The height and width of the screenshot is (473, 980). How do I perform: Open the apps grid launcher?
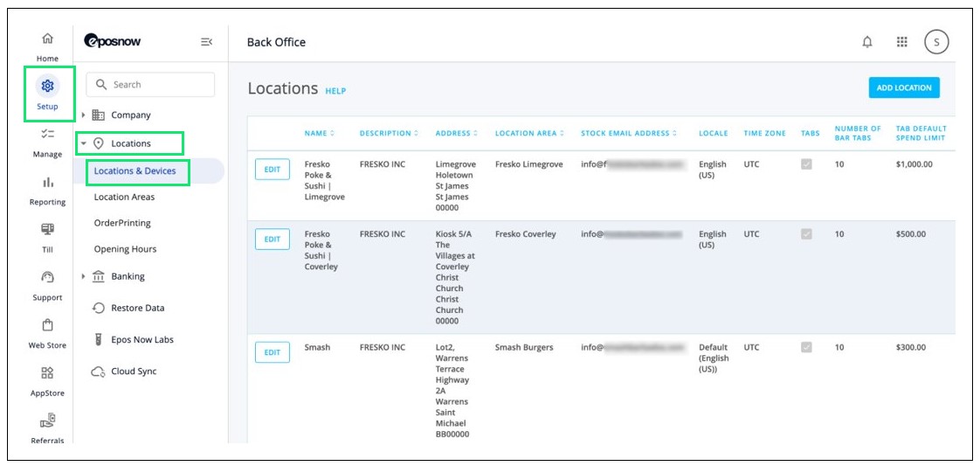[x=902, y=42]
